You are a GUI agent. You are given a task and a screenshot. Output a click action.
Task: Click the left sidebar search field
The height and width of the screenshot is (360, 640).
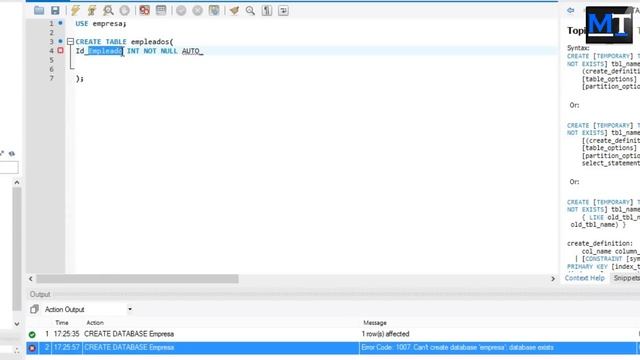[9, 167]
